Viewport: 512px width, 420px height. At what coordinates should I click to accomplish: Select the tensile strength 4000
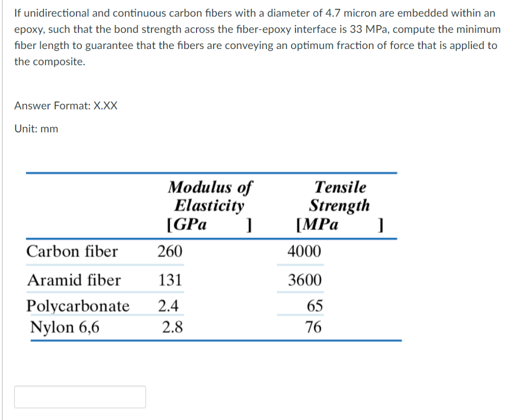[x=303, y=251]
